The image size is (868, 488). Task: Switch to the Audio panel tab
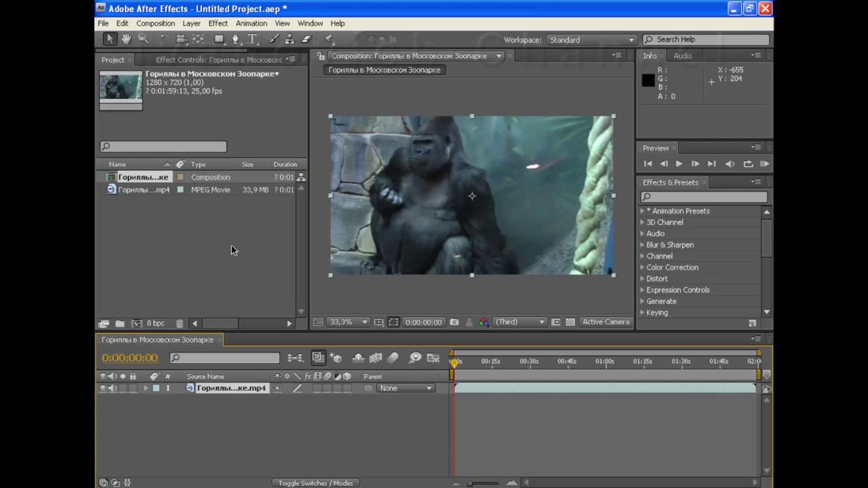point(682,56)
